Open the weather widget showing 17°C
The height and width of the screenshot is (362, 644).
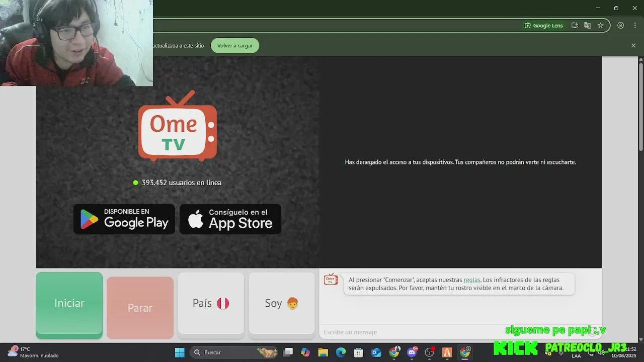click(33, 352)
